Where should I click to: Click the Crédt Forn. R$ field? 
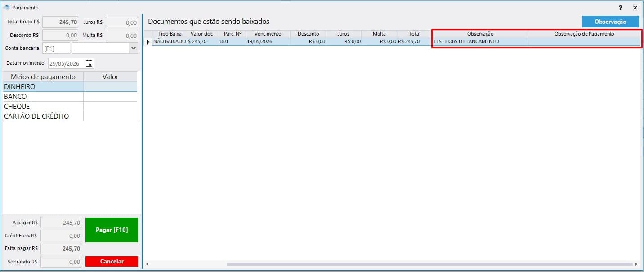click(x=61, y=236)
